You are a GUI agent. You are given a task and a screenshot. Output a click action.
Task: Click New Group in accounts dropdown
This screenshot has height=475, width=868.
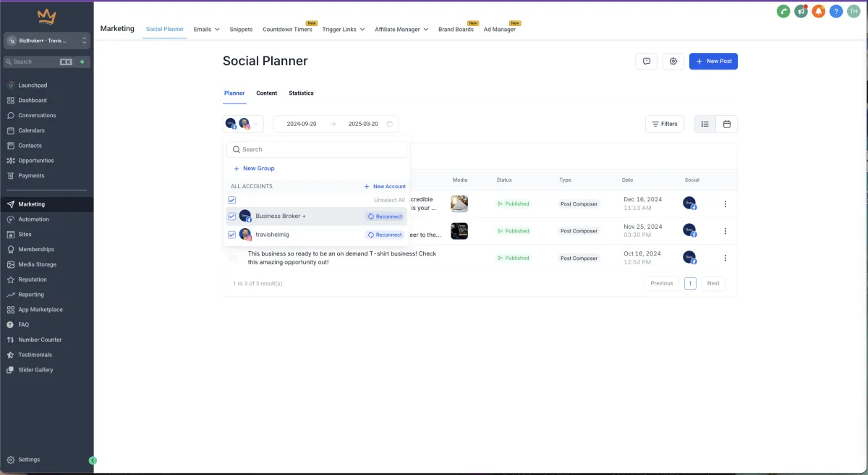254,168
